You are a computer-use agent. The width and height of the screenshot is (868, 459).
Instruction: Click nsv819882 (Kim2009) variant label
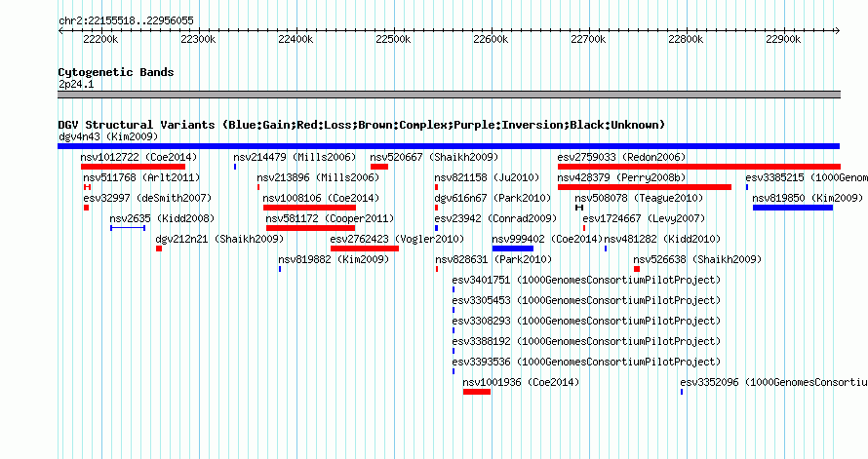[334, 259]
